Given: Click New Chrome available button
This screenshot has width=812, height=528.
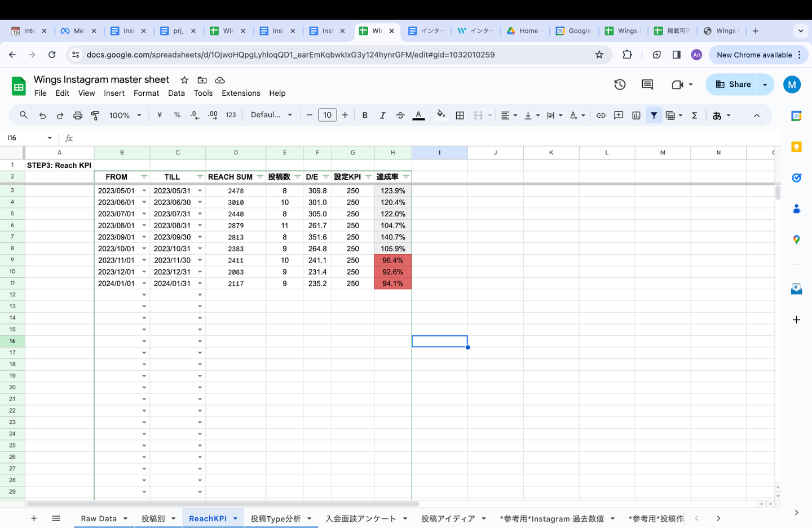Looking at the screenshot, I should pos(754,55).
